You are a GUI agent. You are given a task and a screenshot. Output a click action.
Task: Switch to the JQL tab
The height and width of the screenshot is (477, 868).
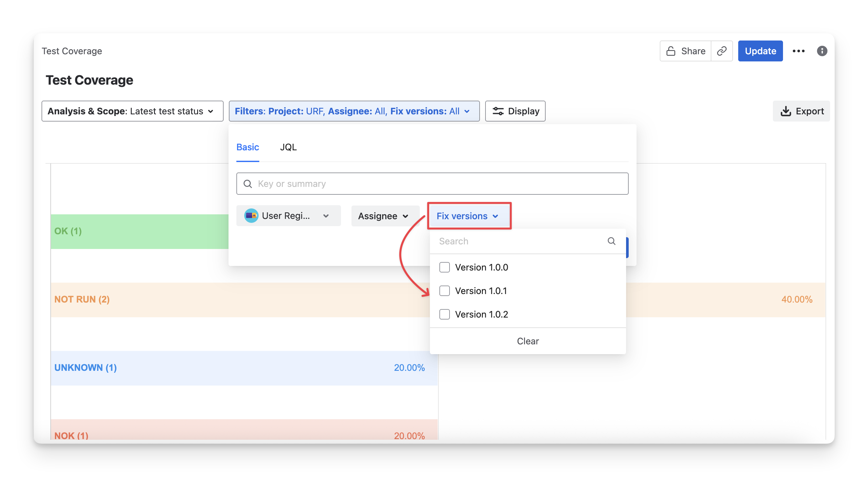(x=288, y=147)
